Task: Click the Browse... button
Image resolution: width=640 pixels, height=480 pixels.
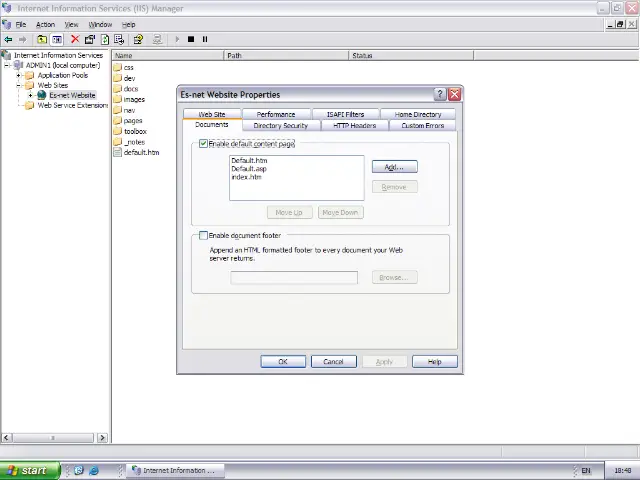Action: 394,277
